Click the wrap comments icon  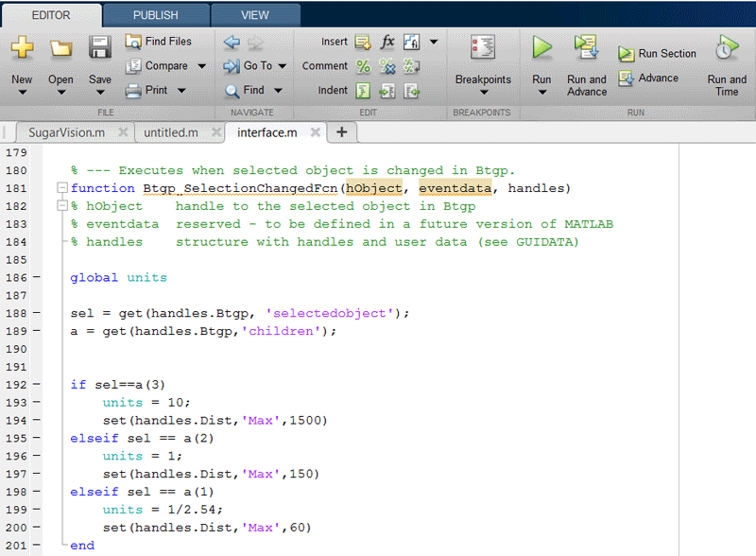pos(411,66)
